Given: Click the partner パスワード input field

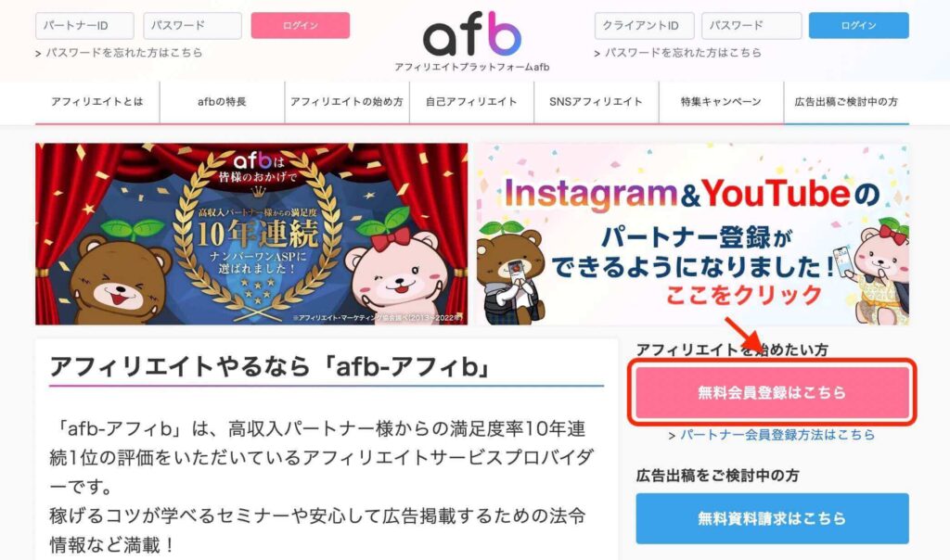Looking at the screenshot, I should pyautogui.click(x=193, y=25).
